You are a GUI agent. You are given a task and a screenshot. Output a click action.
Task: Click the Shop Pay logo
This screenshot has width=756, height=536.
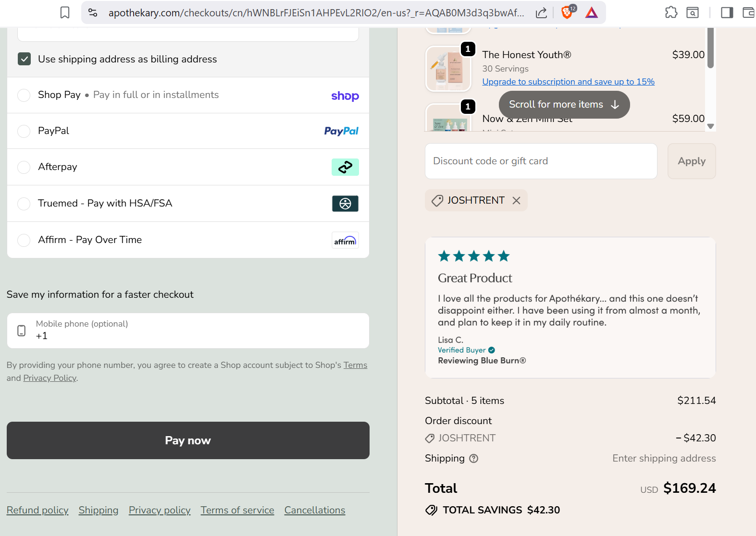(345, 96)
